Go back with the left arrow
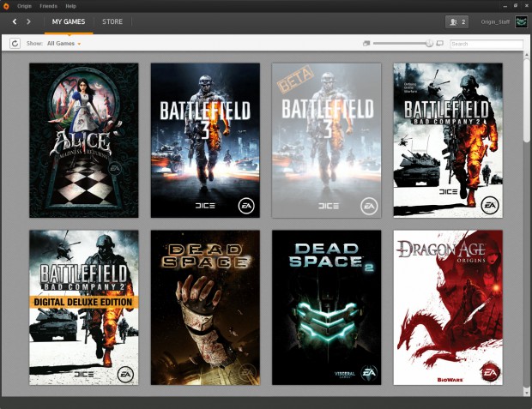 click(x=15, y=21)
